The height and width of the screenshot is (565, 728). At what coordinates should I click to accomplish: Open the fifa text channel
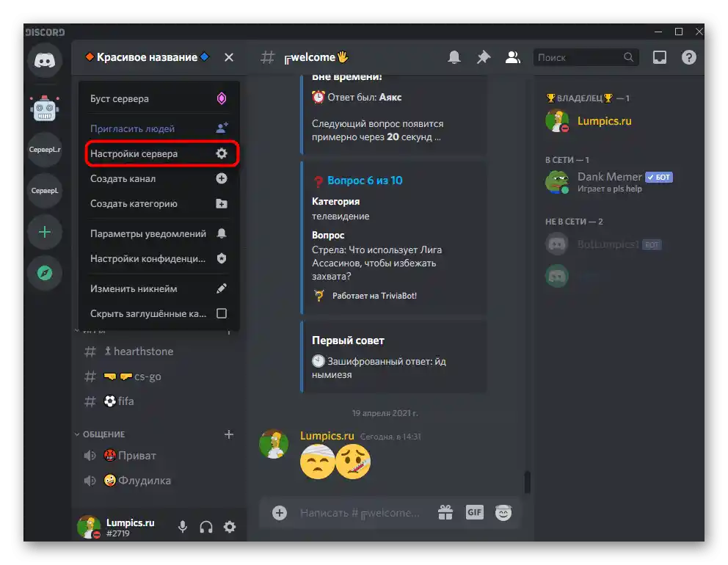[x=158, y=401]
